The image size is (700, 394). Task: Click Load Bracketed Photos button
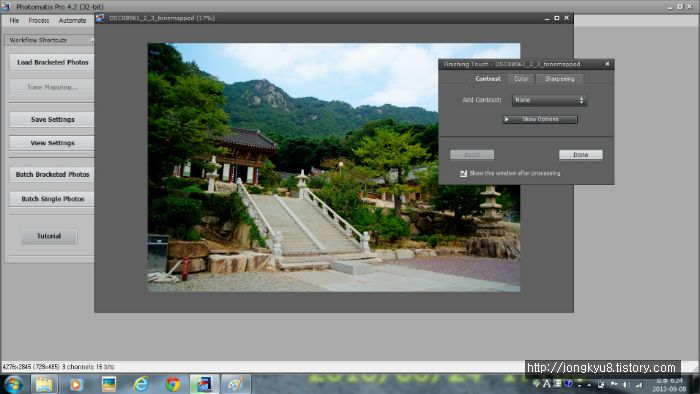pos(52,62)
